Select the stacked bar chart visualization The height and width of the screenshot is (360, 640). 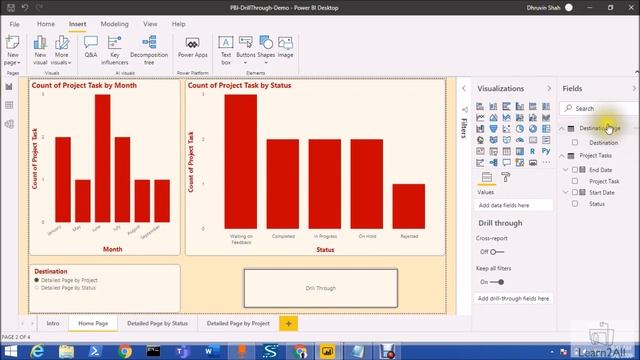(480, 107)
